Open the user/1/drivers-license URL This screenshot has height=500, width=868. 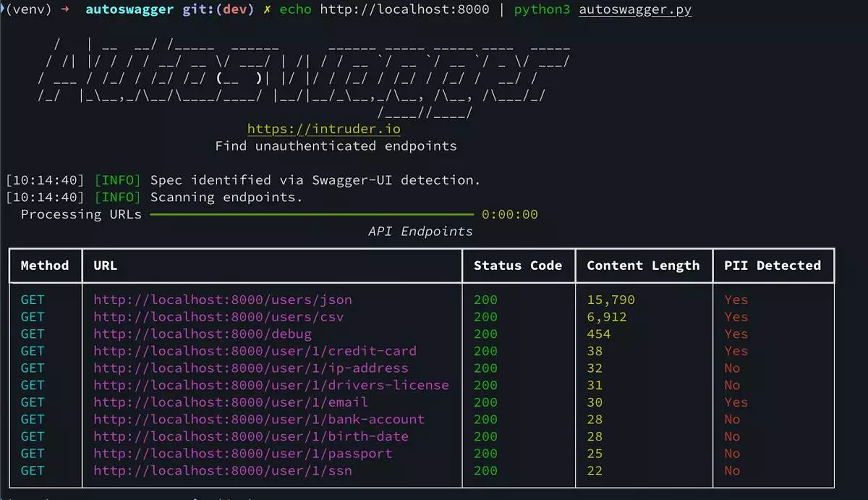[x=271, y=385]
